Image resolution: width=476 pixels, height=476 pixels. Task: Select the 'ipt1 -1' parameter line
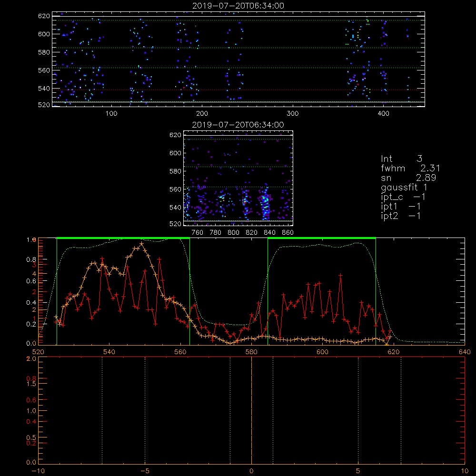(401, 207)
